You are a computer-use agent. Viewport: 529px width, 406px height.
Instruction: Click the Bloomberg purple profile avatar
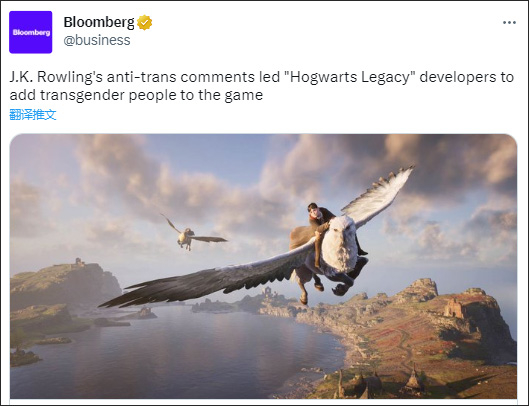(31, 32)
